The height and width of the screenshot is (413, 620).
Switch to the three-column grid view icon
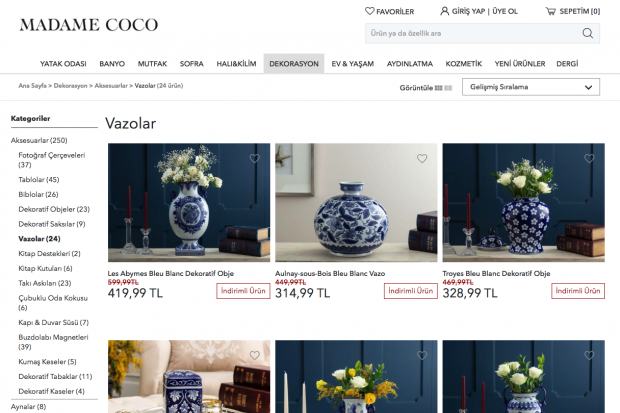tap(438, 88)
